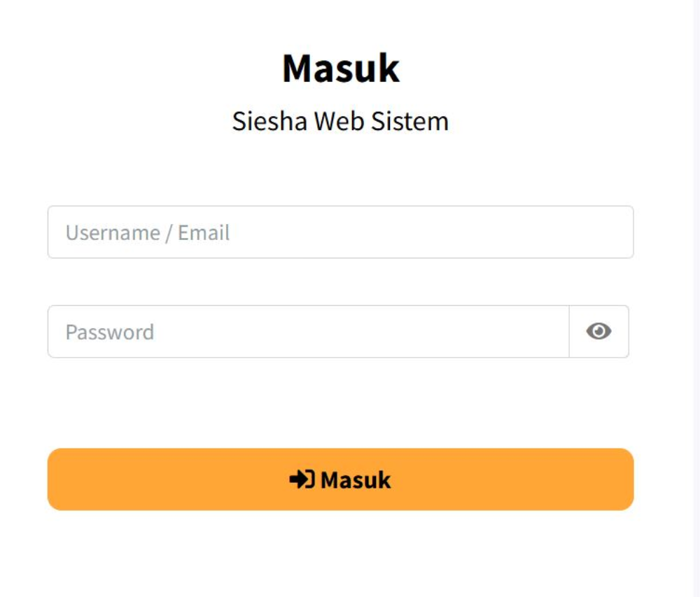Click the Username / Email input field
The width and height of the screenshot is (700, 597).
tap(340, 232)
